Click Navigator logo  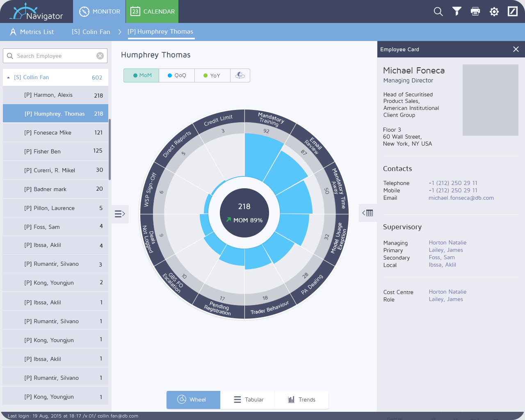tap(36, 12)
